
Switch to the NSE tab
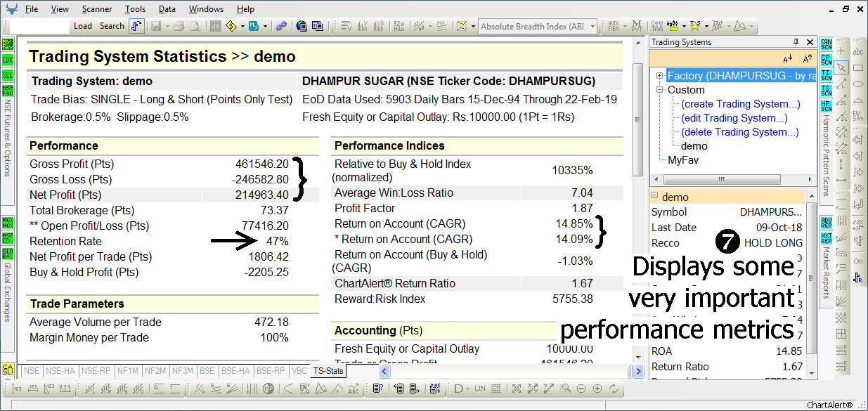32,370
